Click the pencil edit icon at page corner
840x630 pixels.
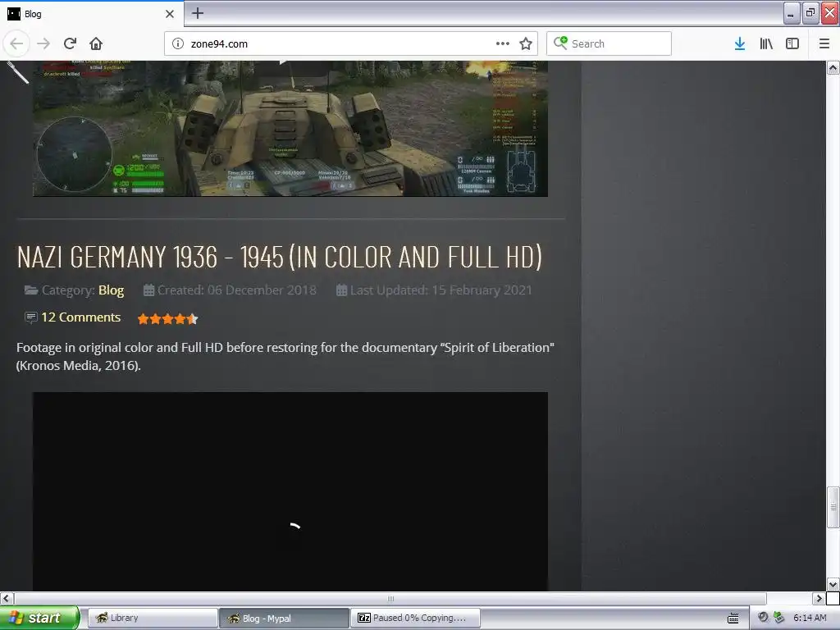tap(18, 72)
